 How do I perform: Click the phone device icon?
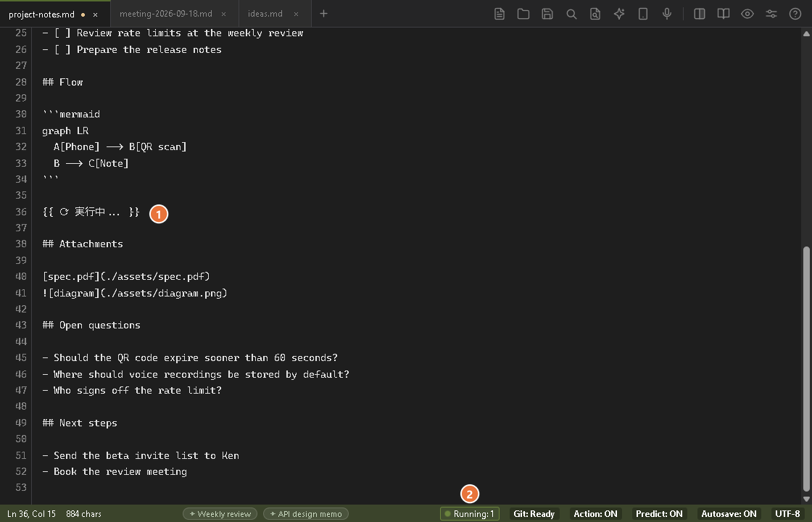pos(642,14)
